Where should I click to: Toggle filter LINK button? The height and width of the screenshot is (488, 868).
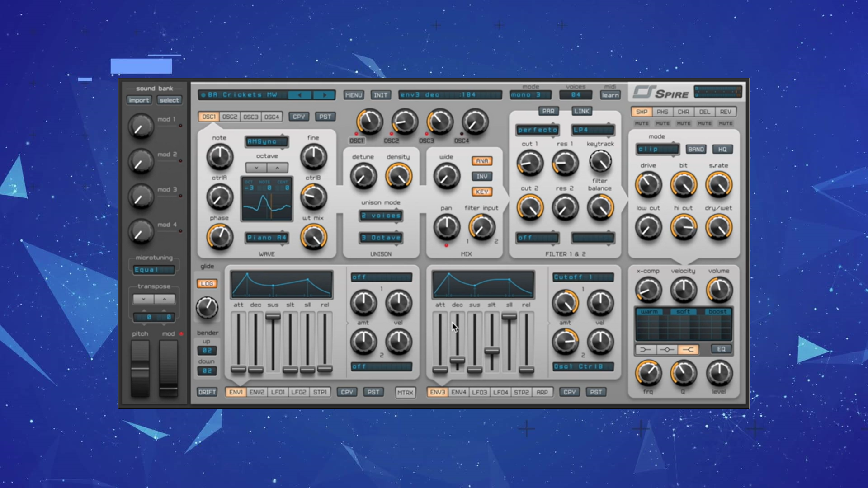point(582,111)
